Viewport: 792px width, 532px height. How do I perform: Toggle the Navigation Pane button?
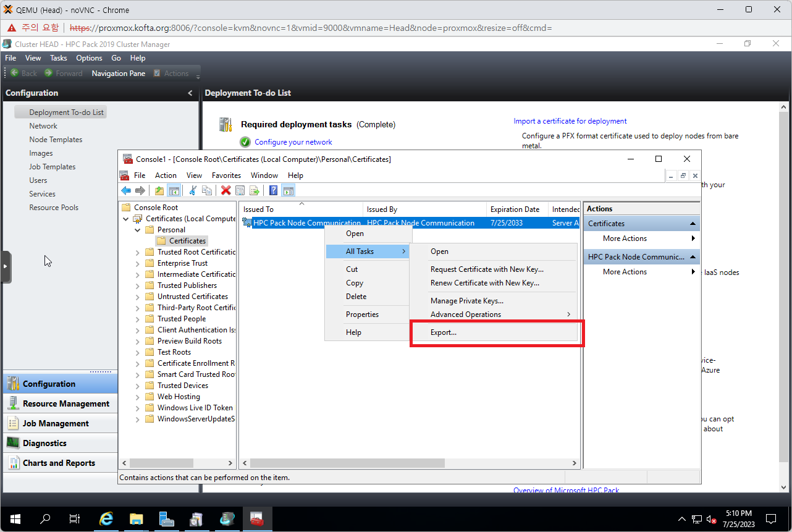(x=118, y=74)
